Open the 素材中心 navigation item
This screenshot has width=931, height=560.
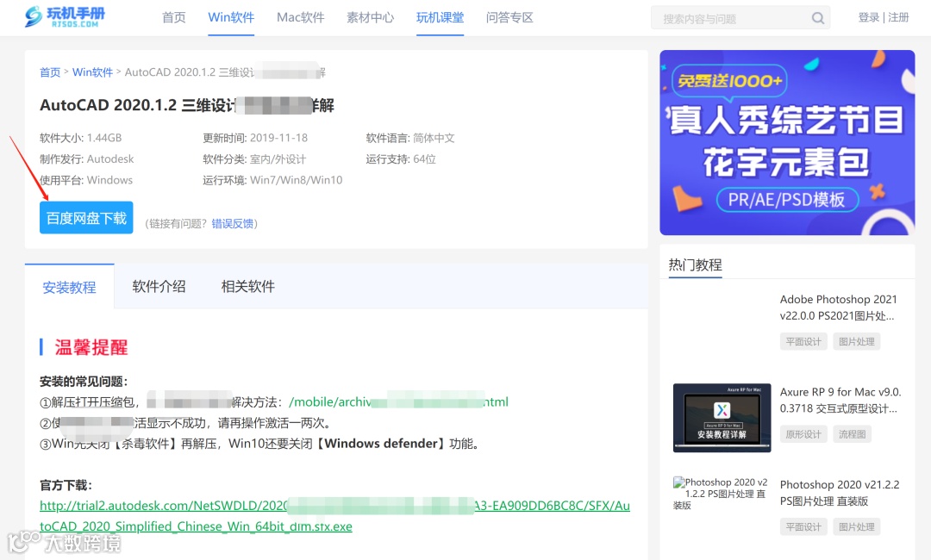371,18
